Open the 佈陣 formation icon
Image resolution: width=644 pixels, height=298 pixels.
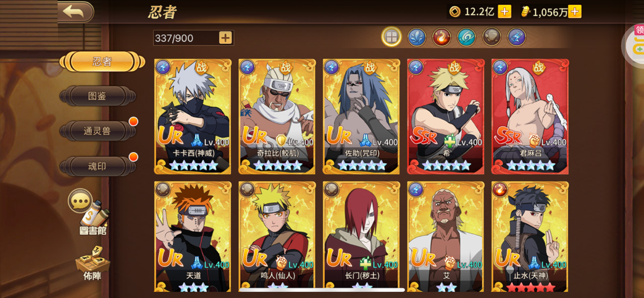pos(91,264)
